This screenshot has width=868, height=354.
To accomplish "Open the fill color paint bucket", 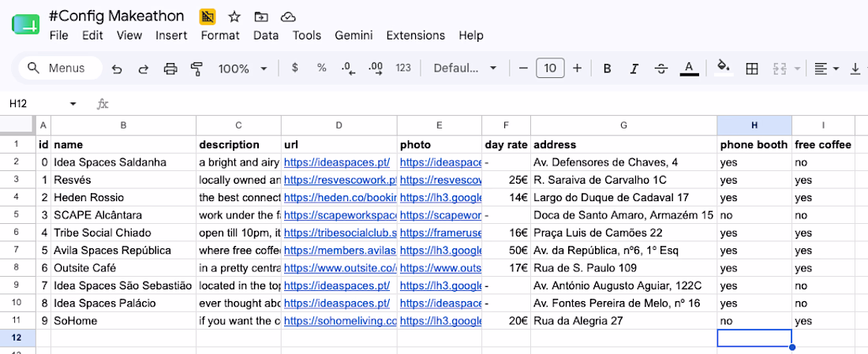I will (x=724, y=68).
